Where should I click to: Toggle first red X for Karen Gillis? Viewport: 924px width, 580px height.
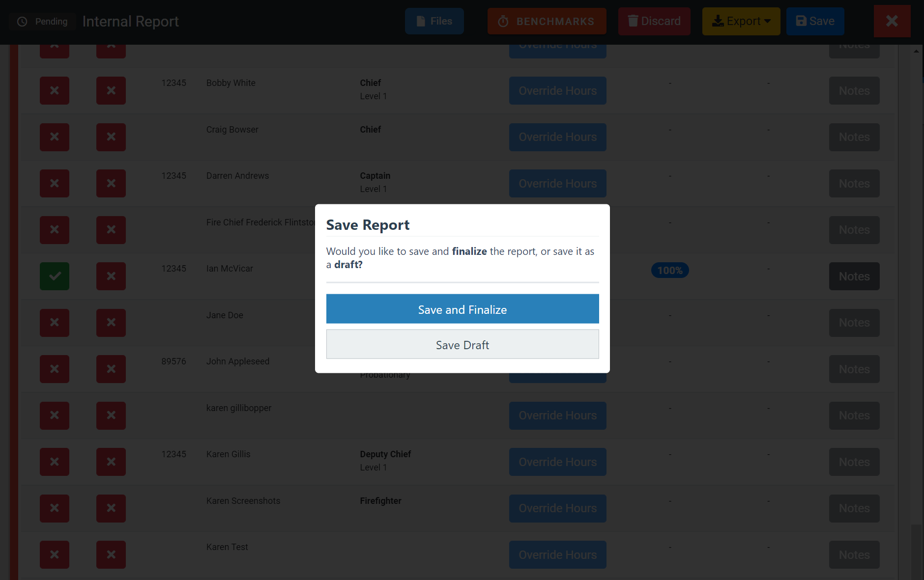coord(55,462)
